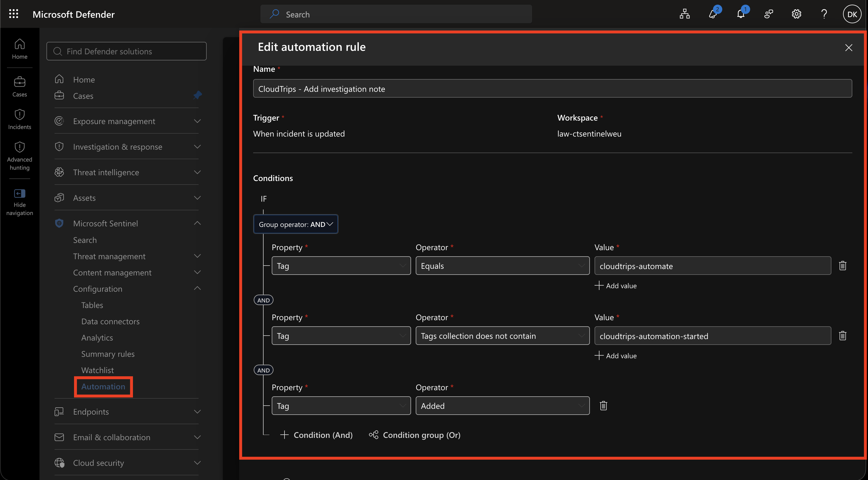Click Condition group (Or) button
The width and height of the screenshot is (868, 480).
coord(415,435)
